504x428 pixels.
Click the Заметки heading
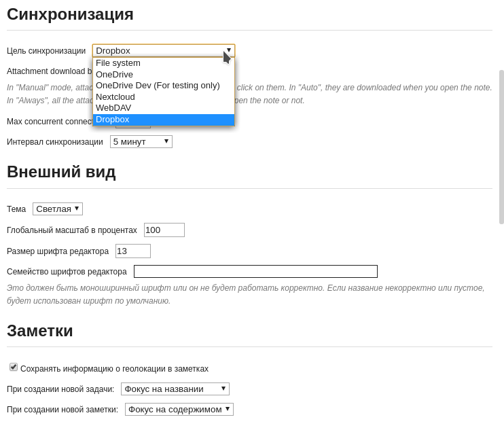tap(40, 331)
